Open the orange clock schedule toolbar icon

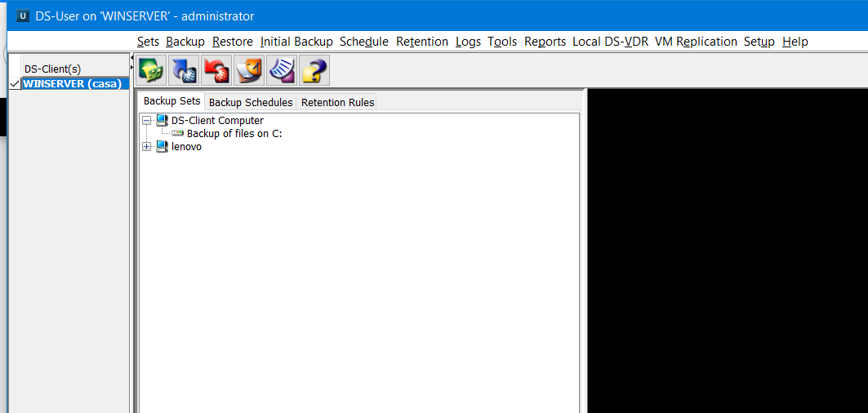[x=249, y=69]
